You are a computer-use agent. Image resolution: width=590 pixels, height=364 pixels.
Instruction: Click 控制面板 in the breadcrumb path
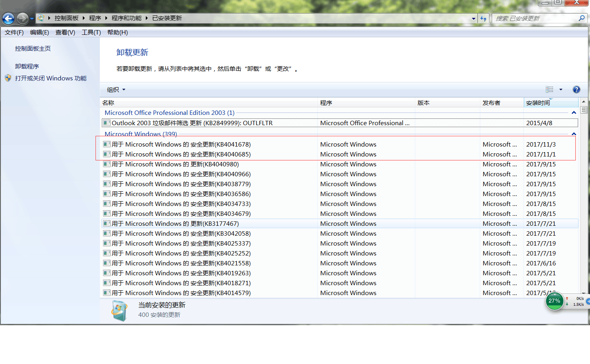[67, 18]
